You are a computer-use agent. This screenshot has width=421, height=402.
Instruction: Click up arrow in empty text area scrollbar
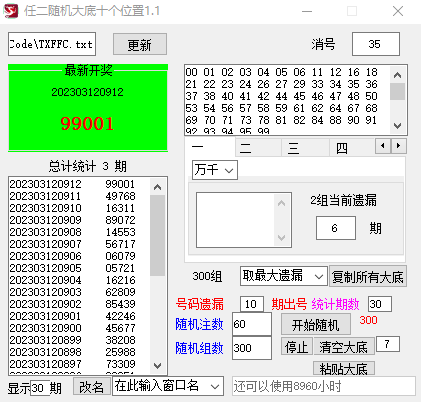point(282,203)
